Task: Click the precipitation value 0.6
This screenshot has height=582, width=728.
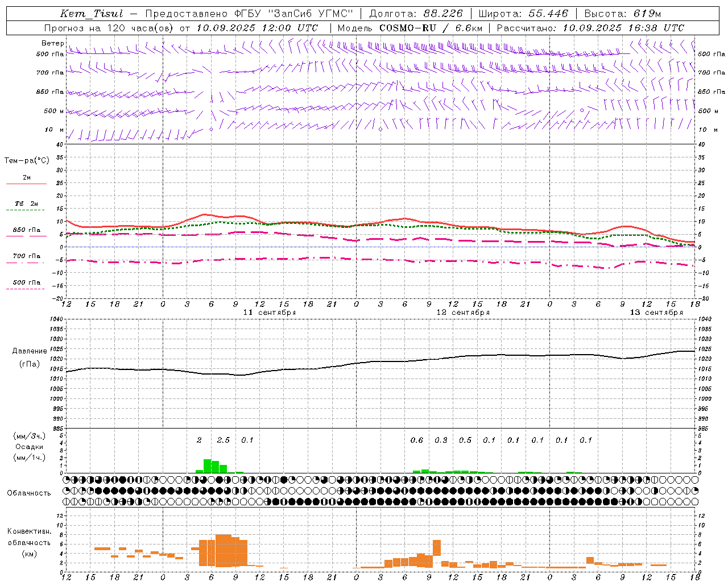Action: [x=417, y=440]
